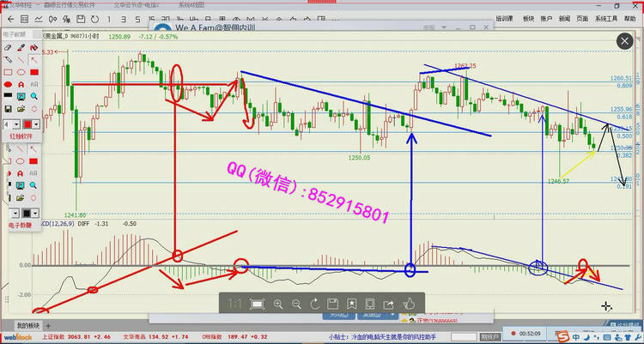Click zoom in magnifier in image viewer toolbar
644x344 pixels.
pos(277,304)
